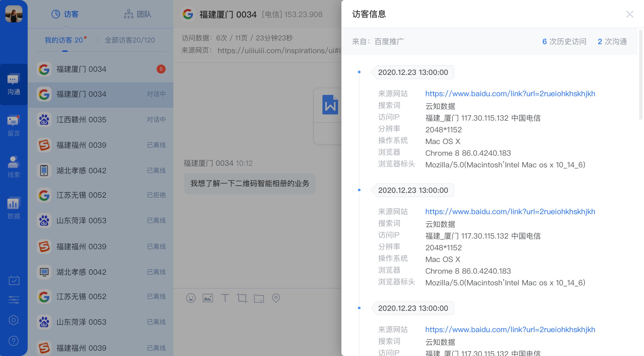This screenshot has width=644, height=356.
Task: Click the text format T icon
Action: (x=225, y=298)
